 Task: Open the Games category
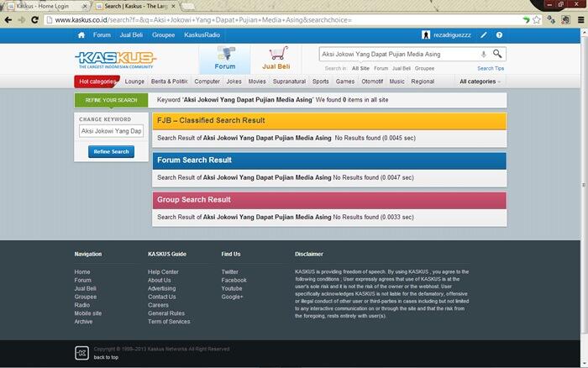coord(345,81)
